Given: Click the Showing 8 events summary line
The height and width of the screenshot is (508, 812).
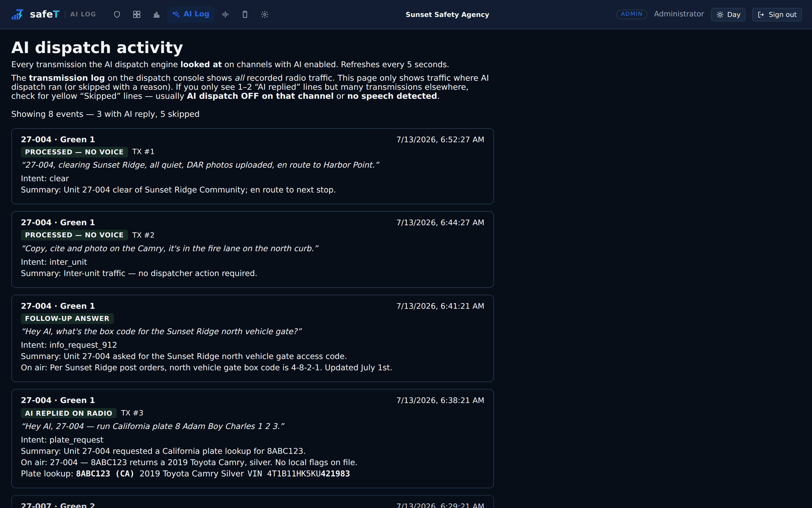Looking at the screenshot, I should [x=105, y=114].
